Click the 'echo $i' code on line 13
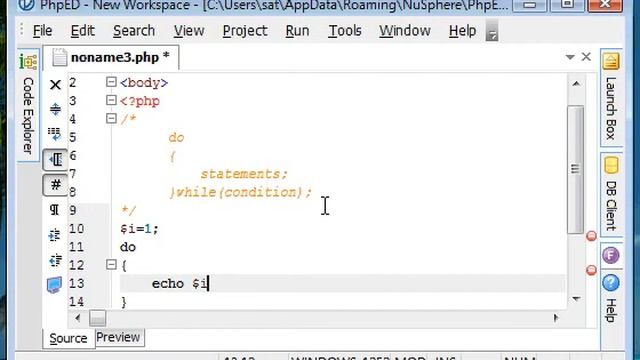 pyautogui.click(x=180, y=283)
